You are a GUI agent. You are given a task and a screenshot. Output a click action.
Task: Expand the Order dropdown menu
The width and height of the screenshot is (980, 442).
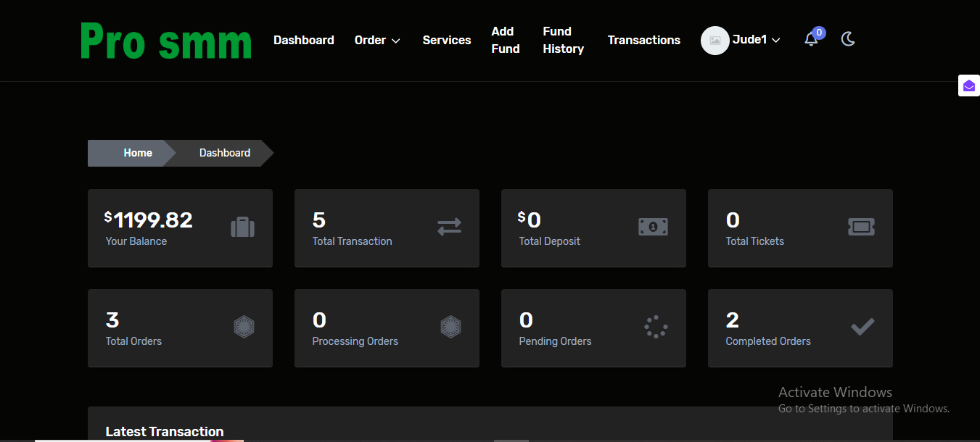377,41
